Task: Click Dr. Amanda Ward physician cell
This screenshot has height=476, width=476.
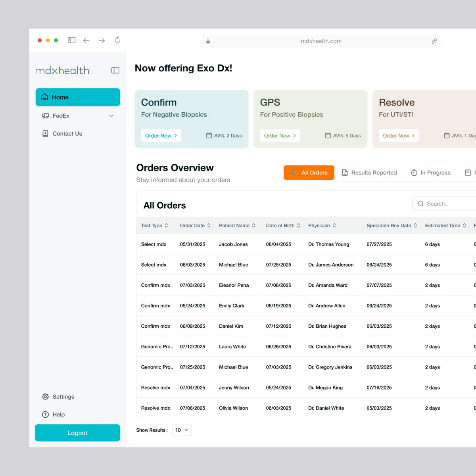Action: 328,285
